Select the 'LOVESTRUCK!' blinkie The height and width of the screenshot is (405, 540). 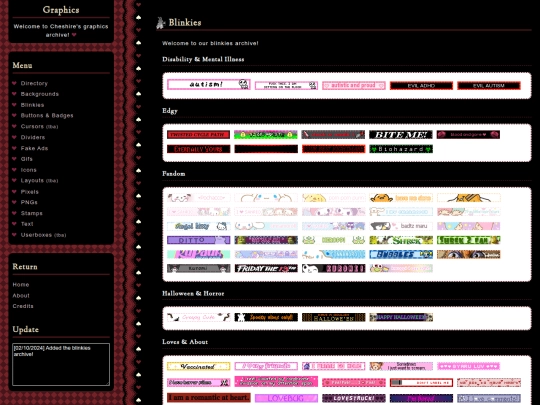(354, 398)
